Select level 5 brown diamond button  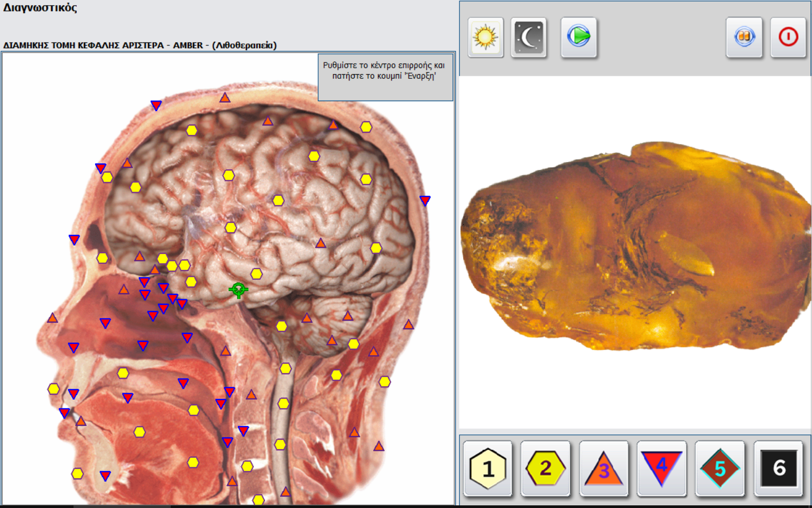[x=720, y=468]
